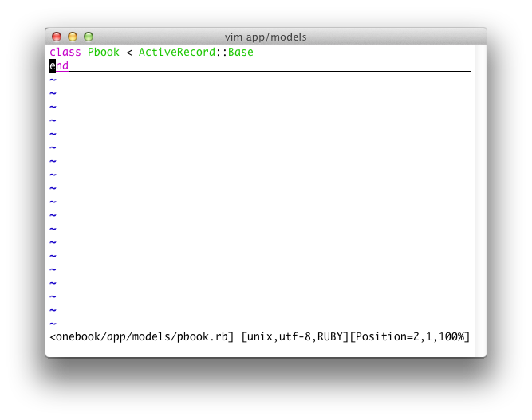The height and width of the screenshot is (420, 532).
Task: Click the terminal's vertical scrollbar track
Action: coord(480,201)
